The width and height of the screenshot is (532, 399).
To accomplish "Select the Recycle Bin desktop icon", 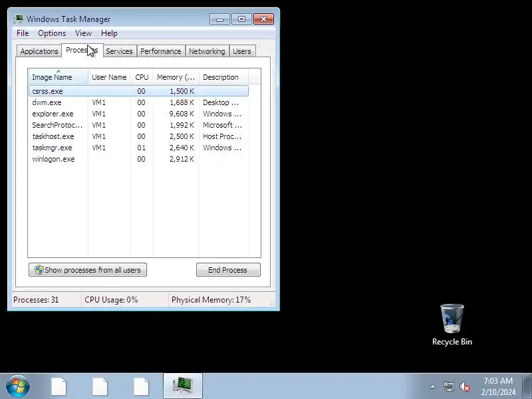I will (452, 325).
